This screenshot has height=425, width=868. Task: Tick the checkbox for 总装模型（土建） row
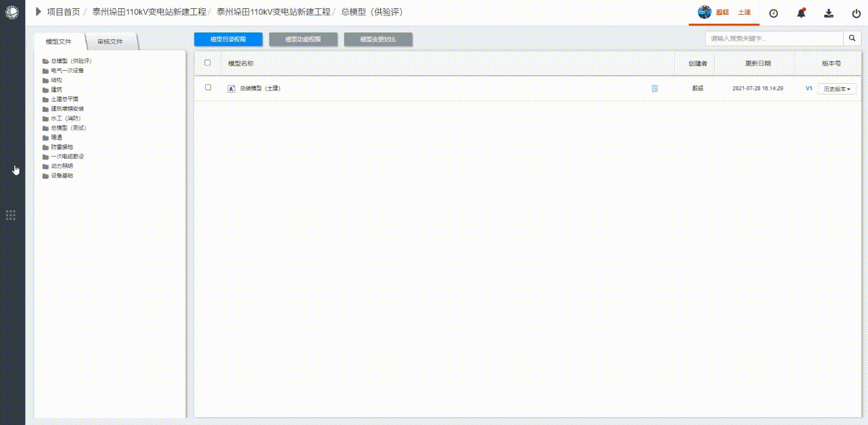208,87
